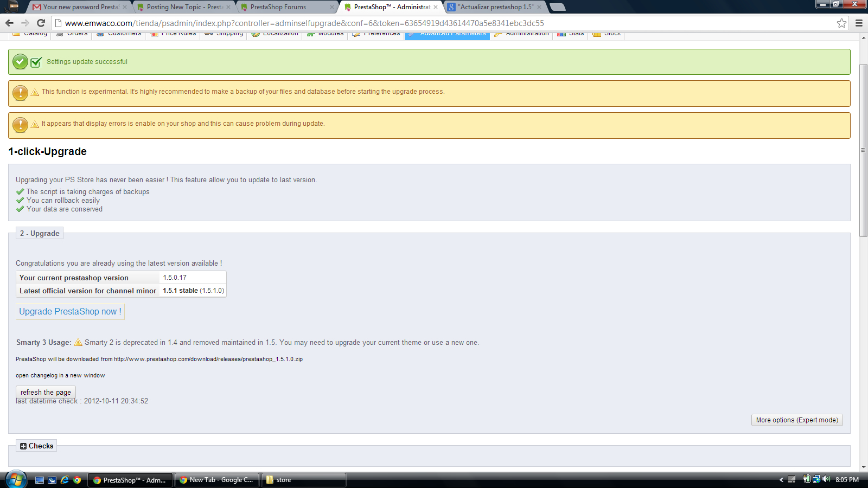Screen dimensions: 868x488
Task: Switch to the New Tab - Google Chrome taskbar window
Action: pyautogui.click(x=217, y=480)
